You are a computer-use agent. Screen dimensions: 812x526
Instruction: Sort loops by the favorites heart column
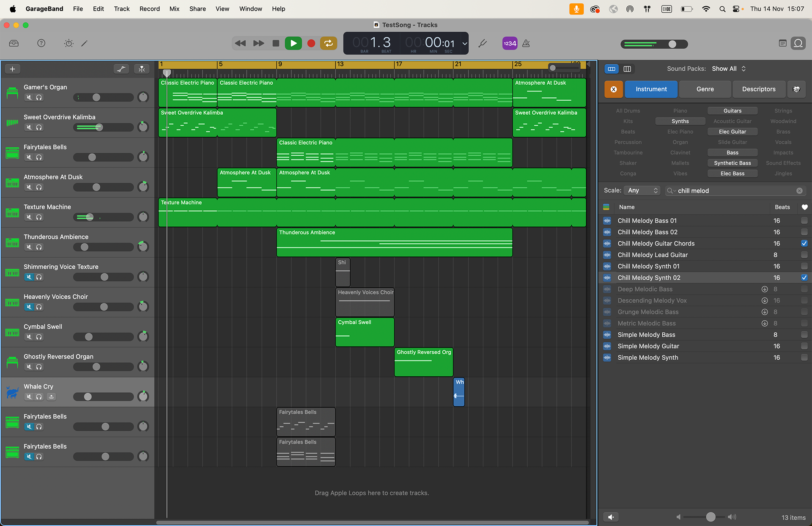point(804,207)
